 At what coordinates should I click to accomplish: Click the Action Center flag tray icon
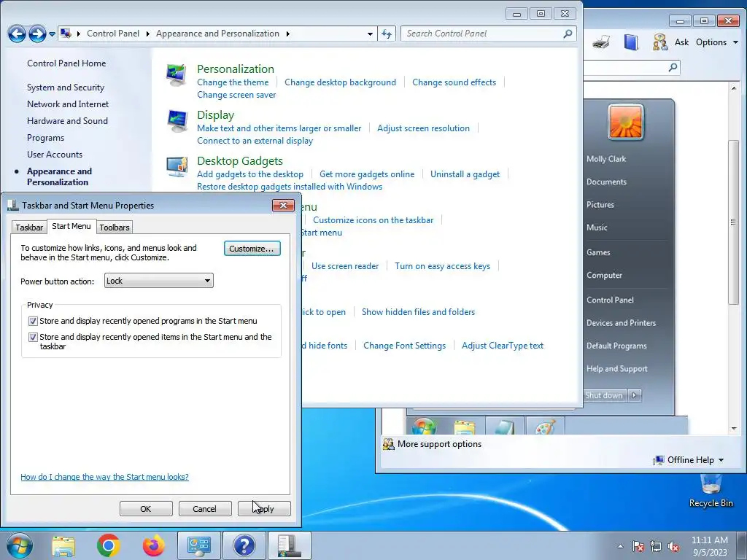[x=638, y=546]
